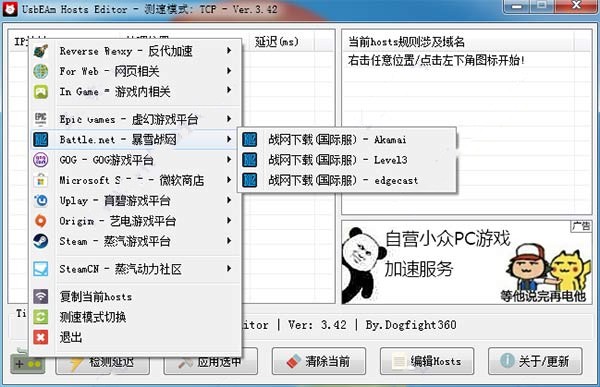Click the GOG logo icon
This screenshot has height=387, width=600.
tap(41, 160)
